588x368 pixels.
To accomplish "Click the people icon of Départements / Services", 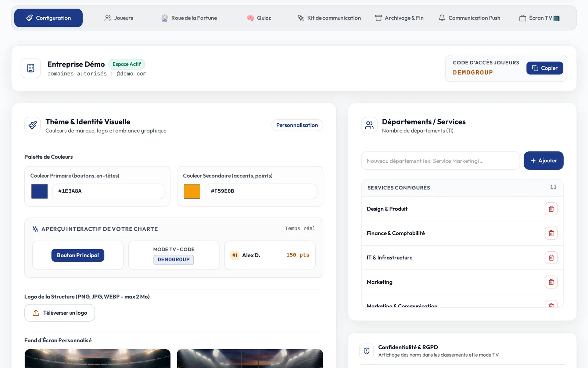I will [369, 125].
